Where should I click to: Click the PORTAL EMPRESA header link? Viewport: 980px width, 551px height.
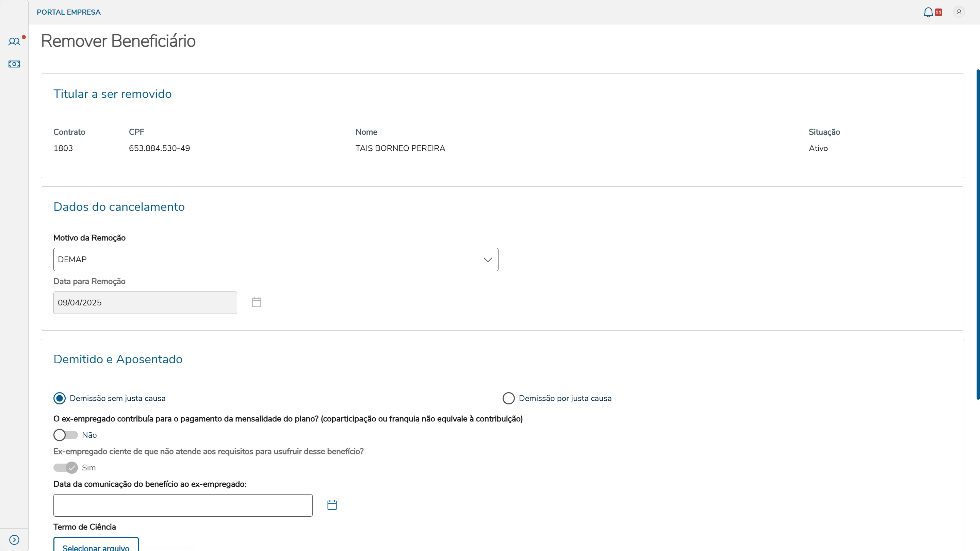point(68,12)
